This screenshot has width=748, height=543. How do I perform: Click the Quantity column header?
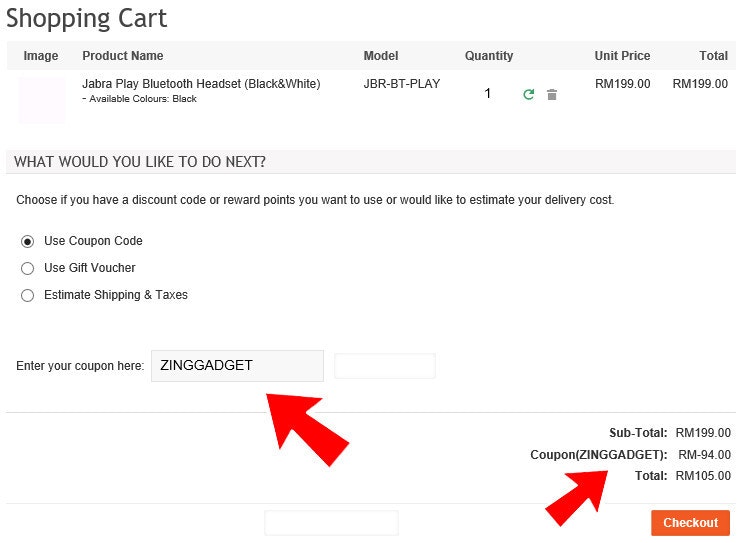tap(489, 56)
